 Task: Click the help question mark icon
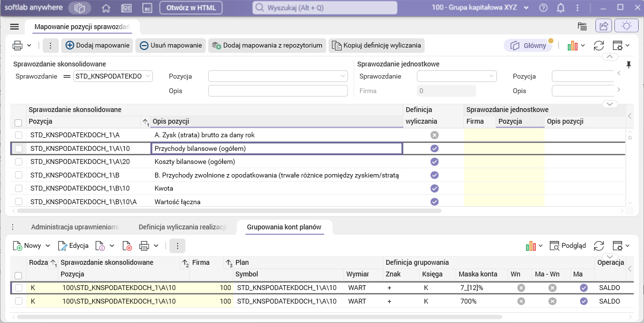click(x=544, y=8)
